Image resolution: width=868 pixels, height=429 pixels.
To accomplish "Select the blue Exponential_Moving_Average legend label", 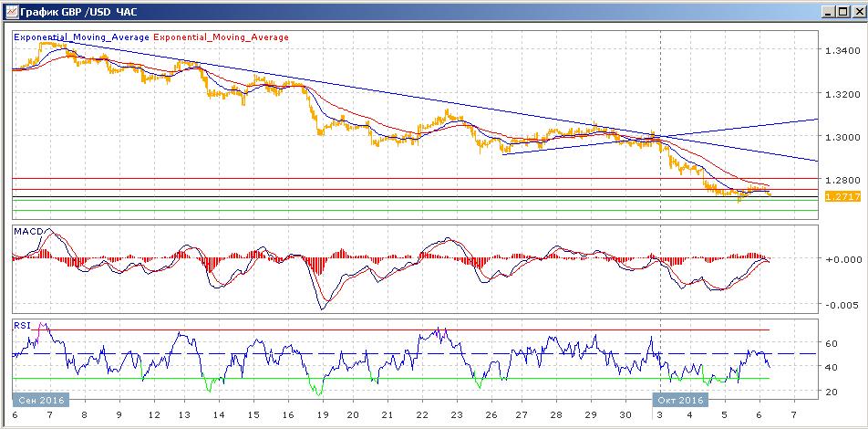I will pos(81,37).
